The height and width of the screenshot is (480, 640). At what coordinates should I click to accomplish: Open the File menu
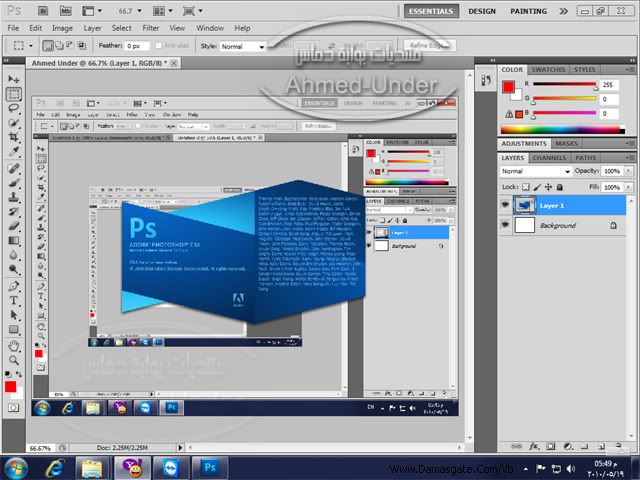[13, 28]
